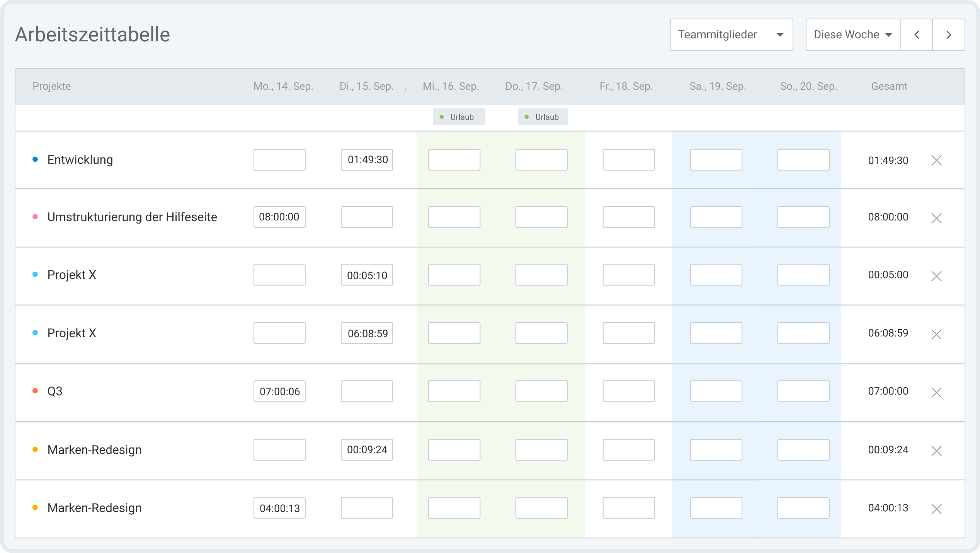Screen dimensions: 980x553
Task: Click the Projekt X project label
Action: coord(72,275)
